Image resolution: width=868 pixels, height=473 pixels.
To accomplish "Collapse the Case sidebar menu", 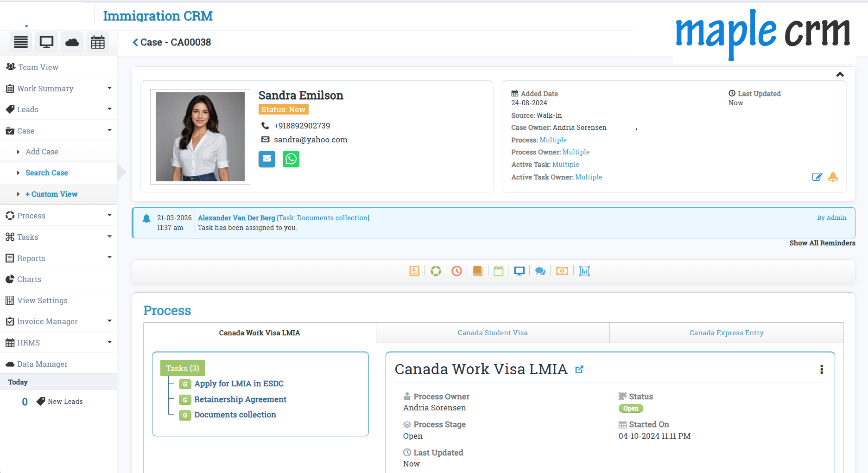I will (58, 131).
